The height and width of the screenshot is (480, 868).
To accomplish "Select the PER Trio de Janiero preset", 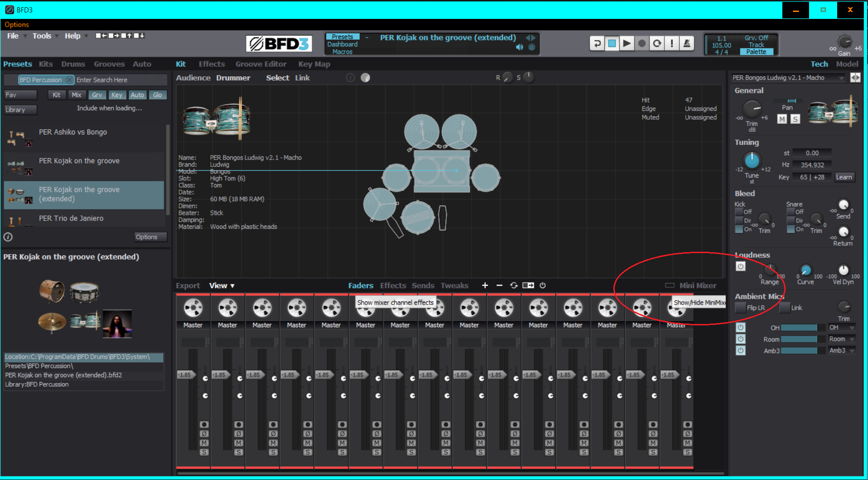I will (84, 219).
